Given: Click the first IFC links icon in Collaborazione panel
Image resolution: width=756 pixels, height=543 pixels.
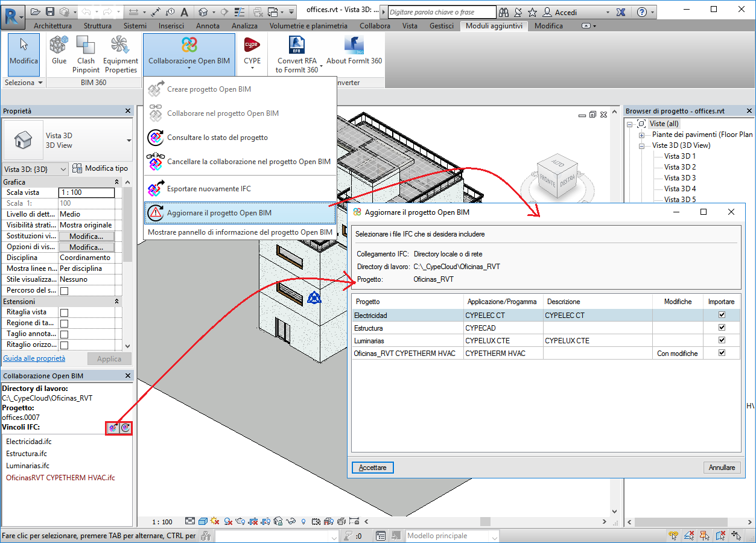Looking at the screenshot, I should pyautogui.click(x=113, y=428).
